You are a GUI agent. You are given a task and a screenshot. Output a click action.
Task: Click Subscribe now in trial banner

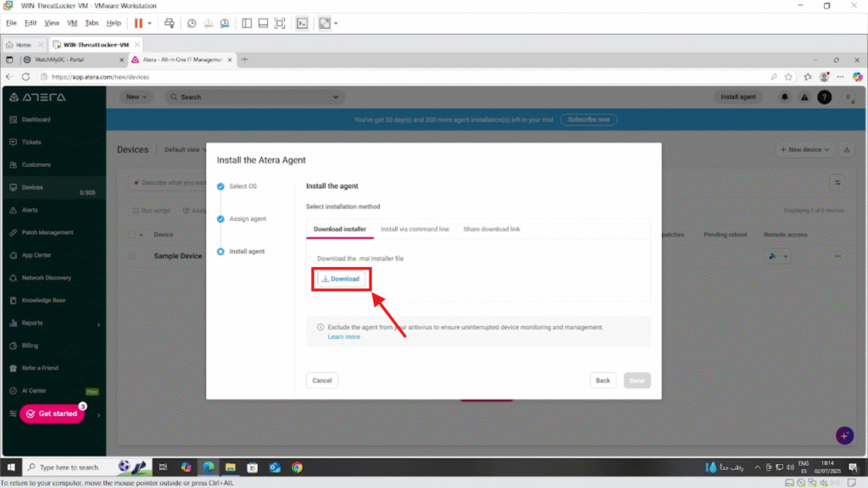tap(588, 119)
